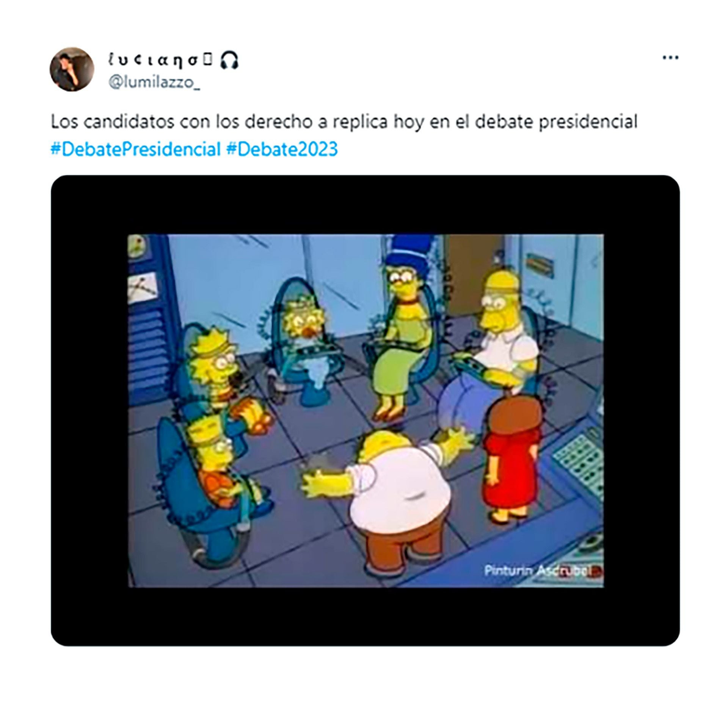Click the stylized display name luciano

[159, 60]
